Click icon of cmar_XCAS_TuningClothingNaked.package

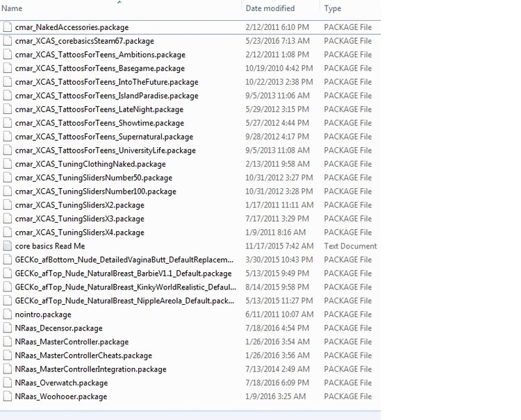point(8,164)
